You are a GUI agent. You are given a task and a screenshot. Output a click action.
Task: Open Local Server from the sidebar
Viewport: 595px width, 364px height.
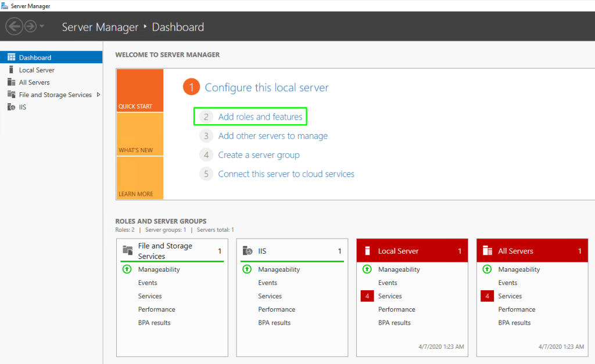tap(36, 70)
